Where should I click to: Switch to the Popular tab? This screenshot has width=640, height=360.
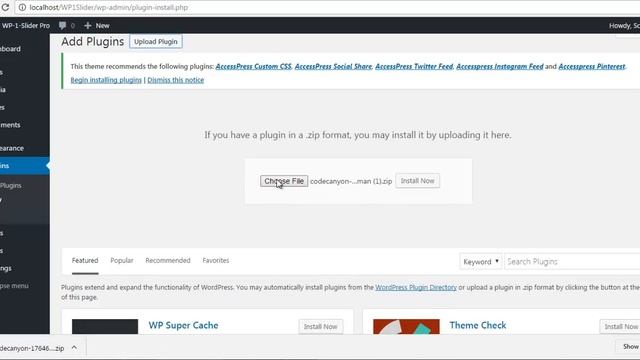pos(122,260)
